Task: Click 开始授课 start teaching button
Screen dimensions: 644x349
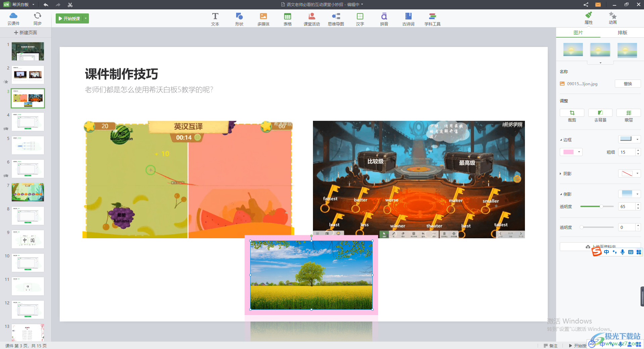Action: [x=69, y=18]
